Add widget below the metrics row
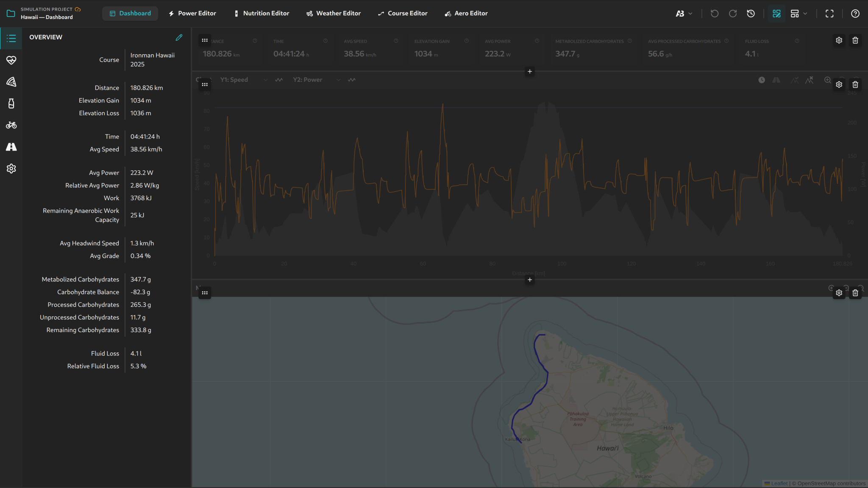The image size is (868, 488). pos(529,72)
